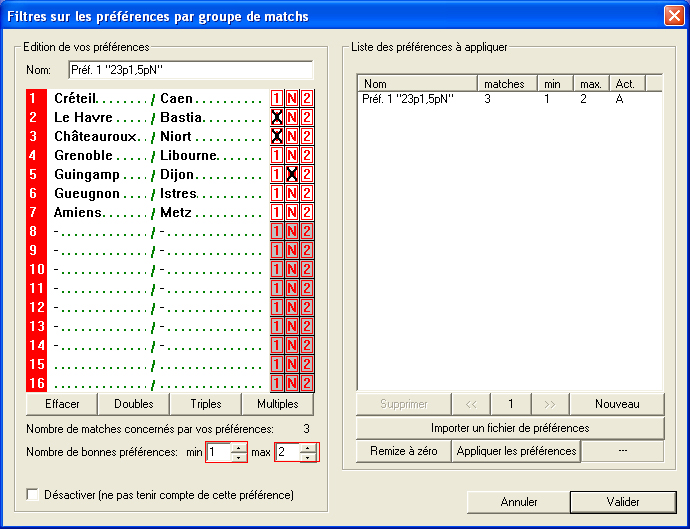Decrease the max bonnes préférences value
Screen dimensions: 690x529
tap(308, 457)
